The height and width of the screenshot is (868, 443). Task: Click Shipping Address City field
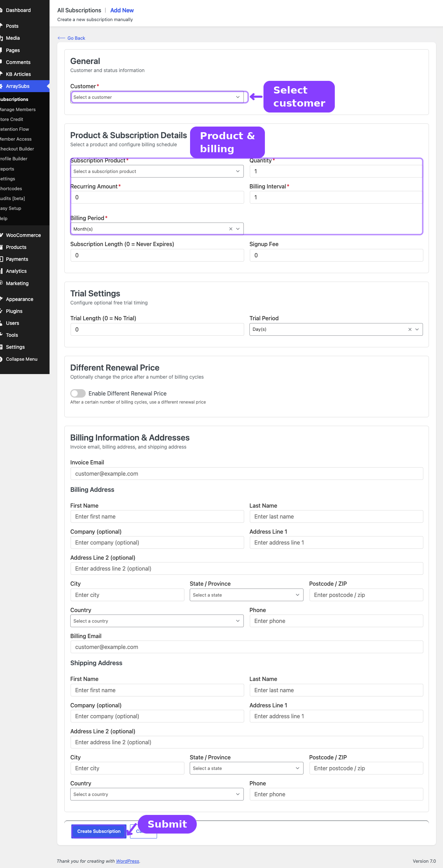pos(127,768)
